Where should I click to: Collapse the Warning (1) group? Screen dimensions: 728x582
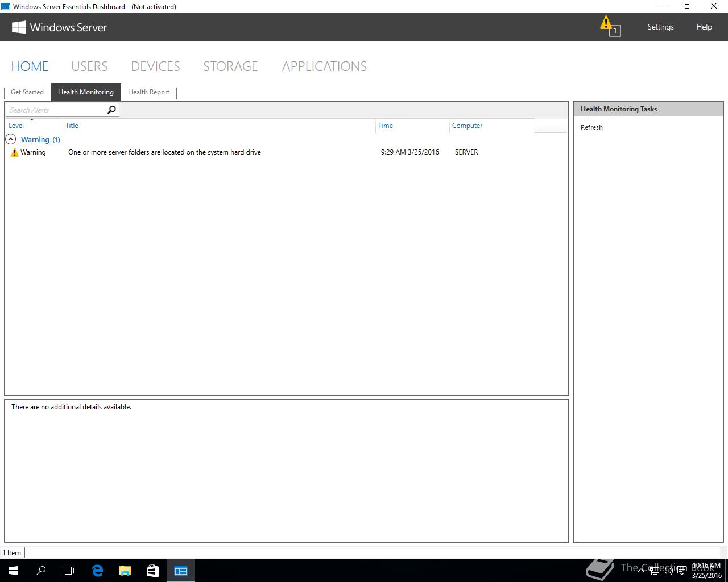point(10,139)
